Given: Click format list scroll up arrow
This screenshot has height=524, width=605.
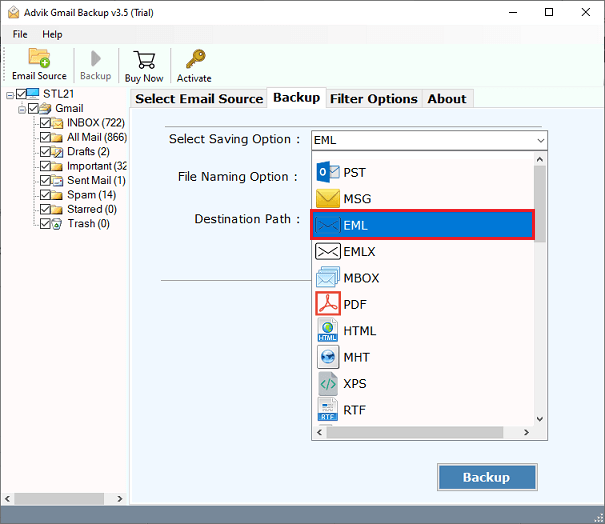Looking at the screenshot, I should [x=540, y=159].
